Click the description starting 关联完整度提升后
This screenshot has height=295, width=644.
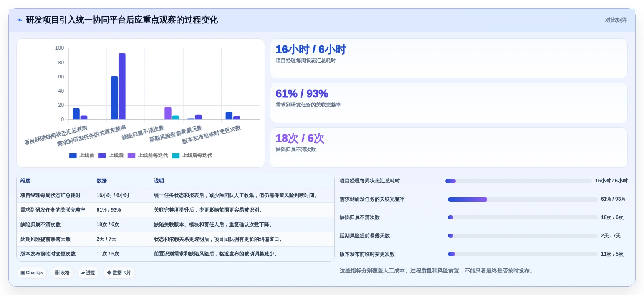[x=209, y=210]
